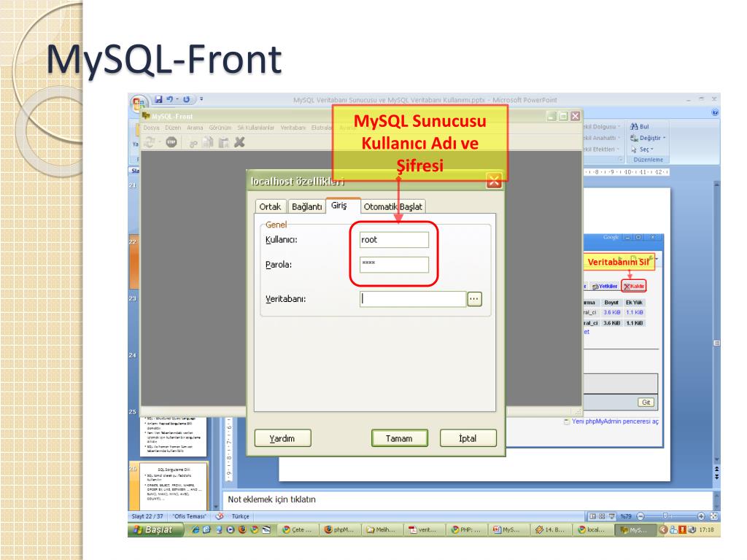Confirm with the Tamam button
The height and width of the screenshot is (560, 747).
[399, 438]
